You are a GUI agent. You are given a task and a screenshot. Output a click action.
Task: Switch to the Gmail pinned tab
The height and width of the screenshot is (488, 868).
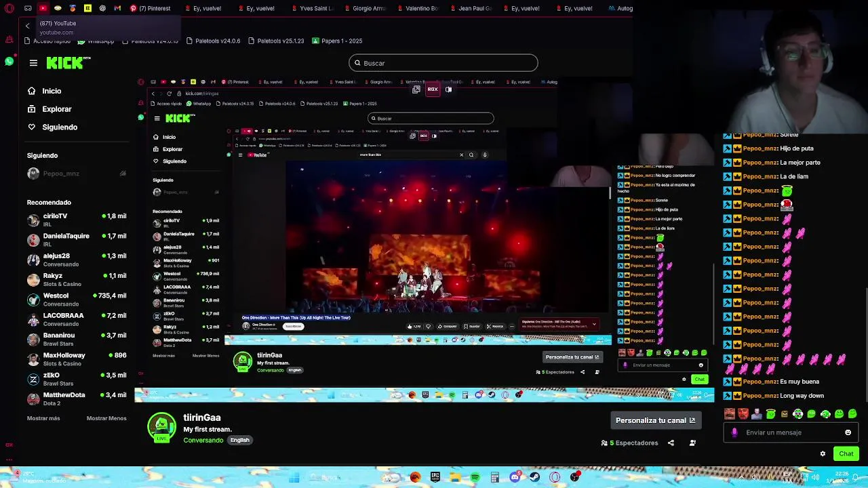117,8
